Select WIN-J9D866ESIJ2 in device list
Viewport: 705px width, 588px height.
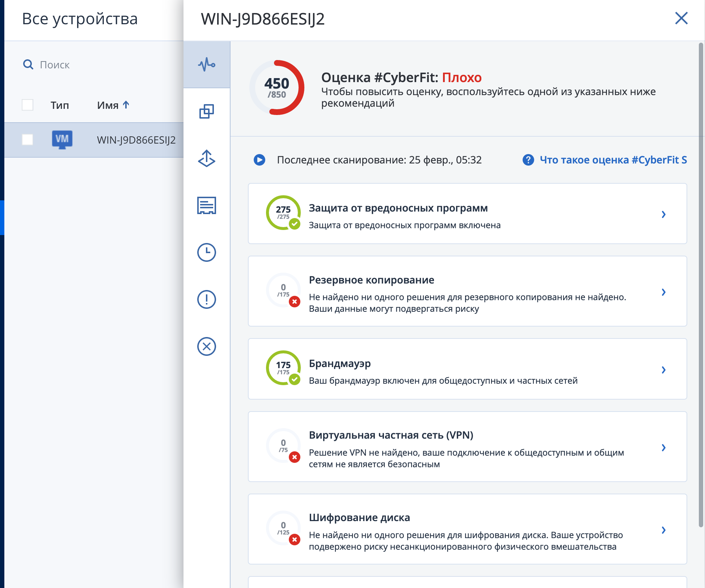click(x=136, y=140)
